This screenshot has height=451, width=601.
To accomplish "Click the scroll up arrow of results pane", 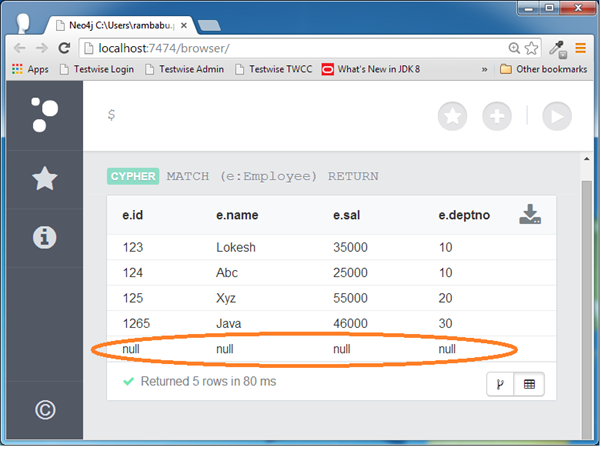I will 586,159.
